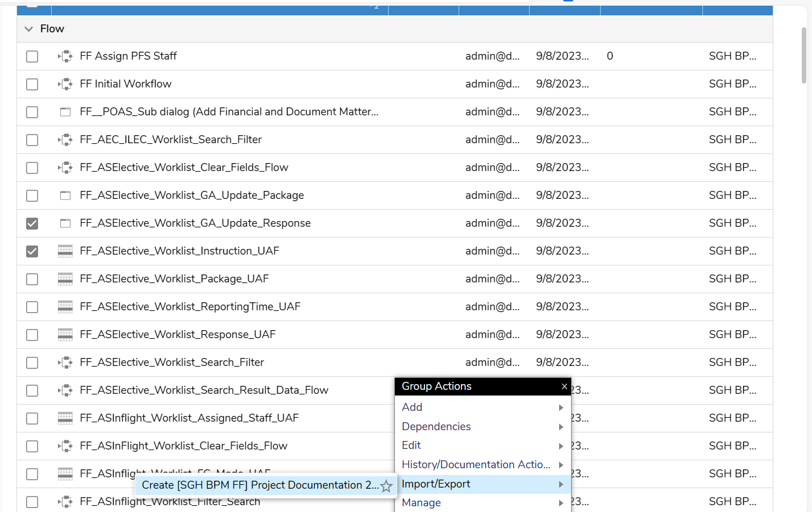812x512 pixels.
Task: Click the form icon beside FF_ASElective_Worklist_GA_Update_Package
Action: tap(65, 195)
